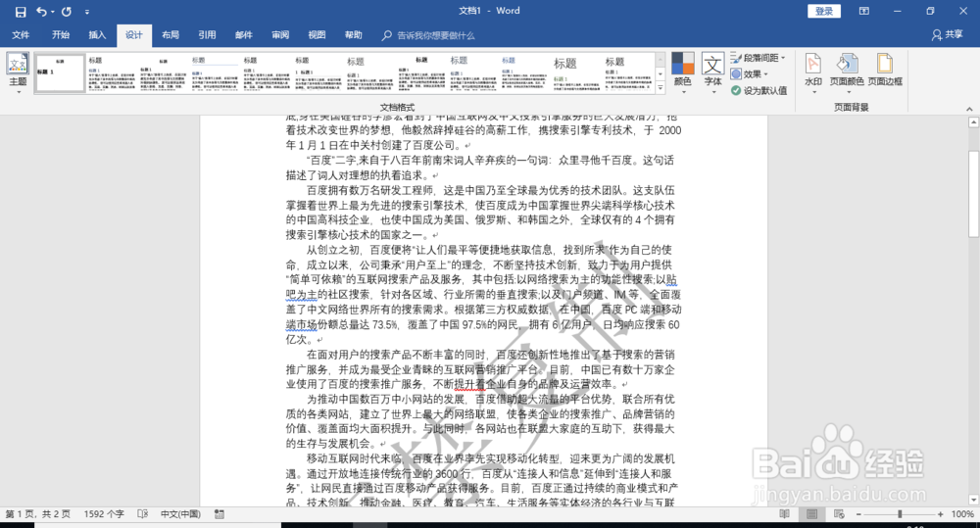Image resolution: width=980 pixels, height=528 pixels.
Task: Expand the document format gallery more arrow
Action: point(660,89)
